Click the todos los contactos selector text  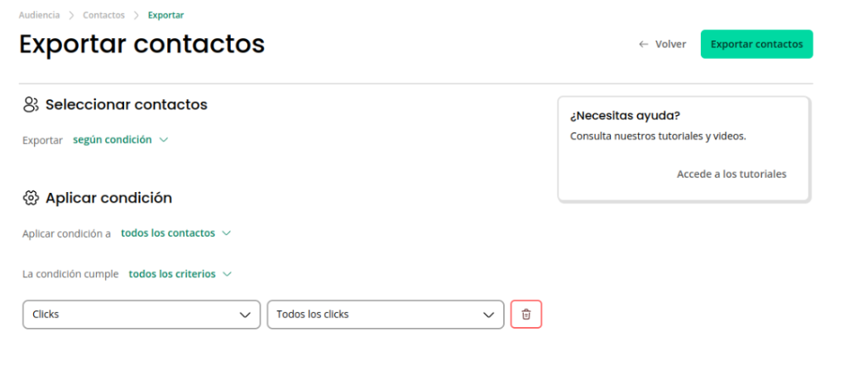coord(168,233)
